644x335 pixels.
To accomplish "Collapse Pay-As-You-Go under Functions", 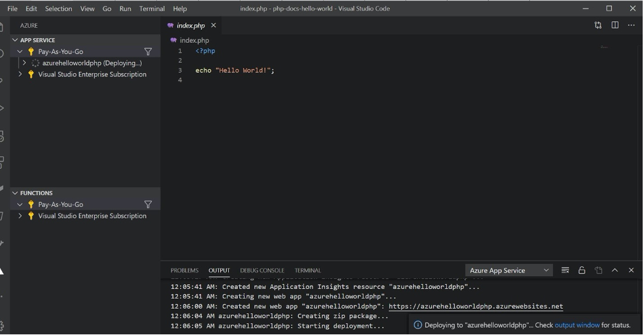I will 20,204.
